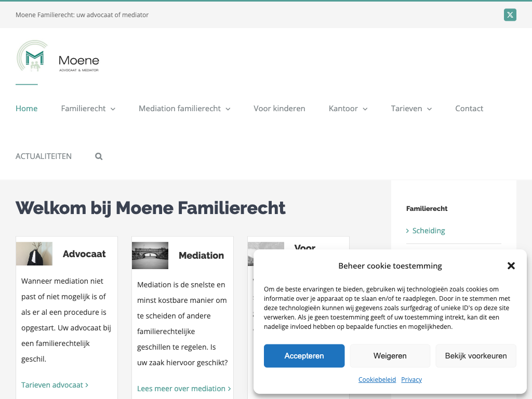Screen dimensions: 532x399
Task: Click the Weigeren button
Action: pyautogui.click(x=390, y=356)
